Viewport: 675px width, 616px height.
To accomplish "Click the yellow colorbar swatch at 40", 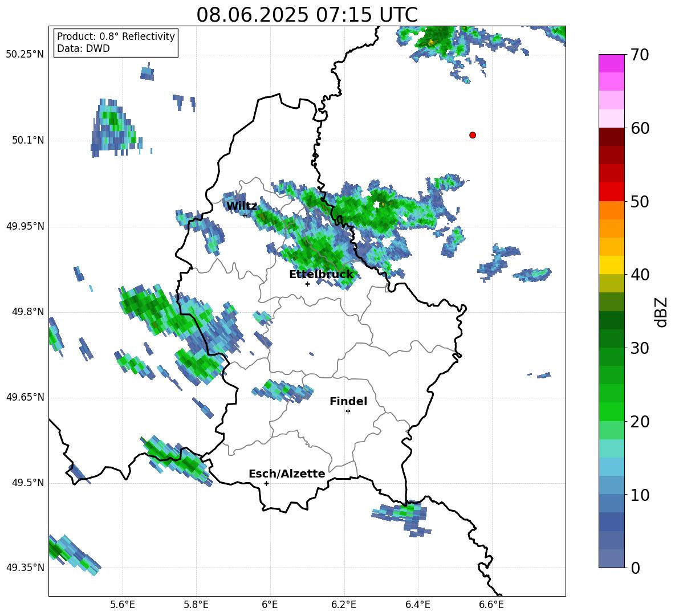I will pyautogui.click(x=611, y=265).
